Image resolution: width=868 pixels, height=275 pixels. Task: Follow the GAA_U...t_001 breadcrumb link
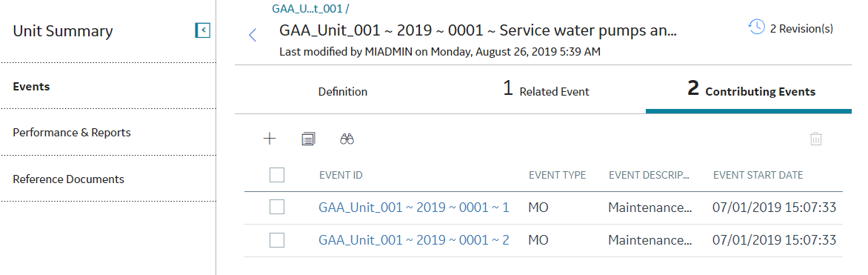tap(310, 9)
